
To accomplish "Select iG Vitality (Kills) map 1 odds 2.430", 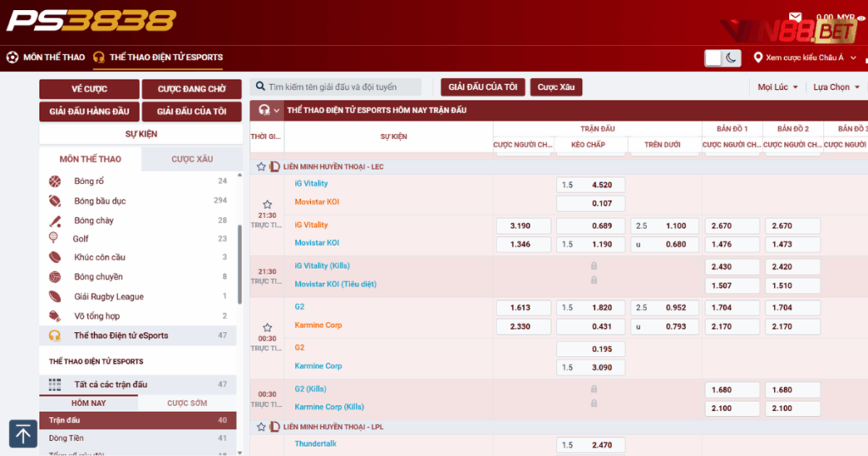I will coord(732,267).
